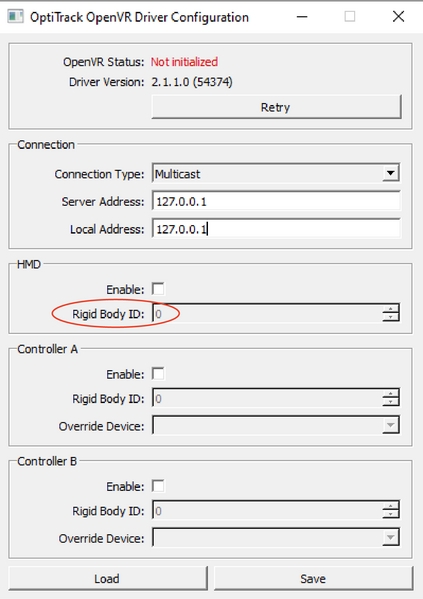Increment Controller A Rigid Body ID
Image resolution: width=423 pixels, height=599 pixels.
(391, 393)
